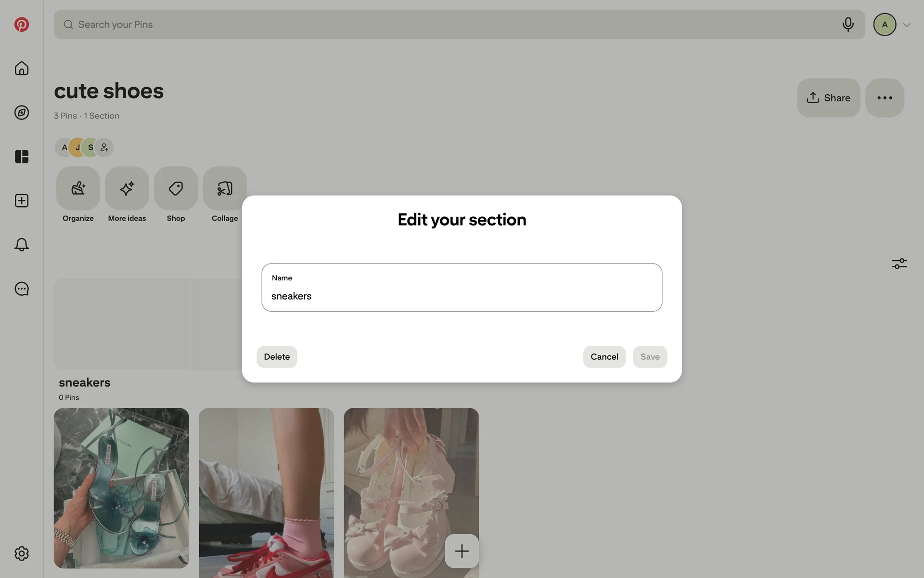This screenshot has width=924, height=578.
Task: Click the Share board button
Action: point(828,98)
